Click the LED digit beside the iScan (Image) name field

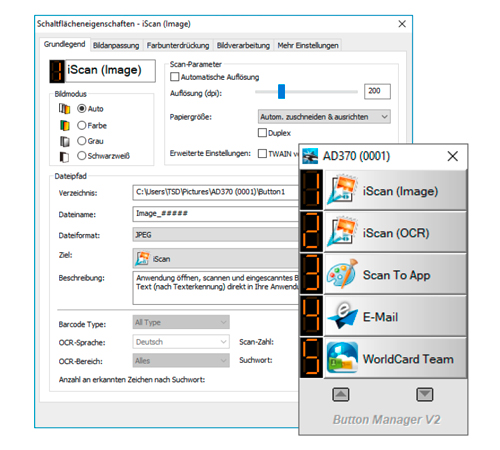click(x=57, y=71)
